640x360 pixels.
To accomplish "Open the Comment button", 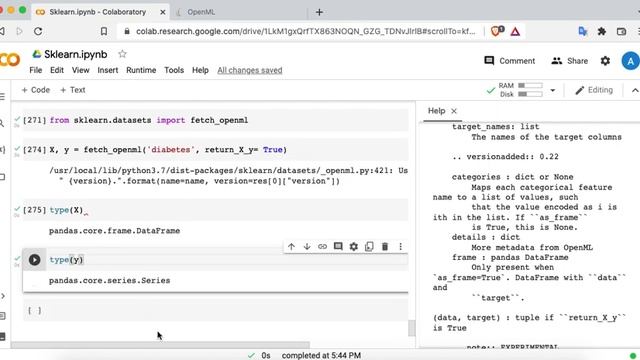I will coord(509,61).
